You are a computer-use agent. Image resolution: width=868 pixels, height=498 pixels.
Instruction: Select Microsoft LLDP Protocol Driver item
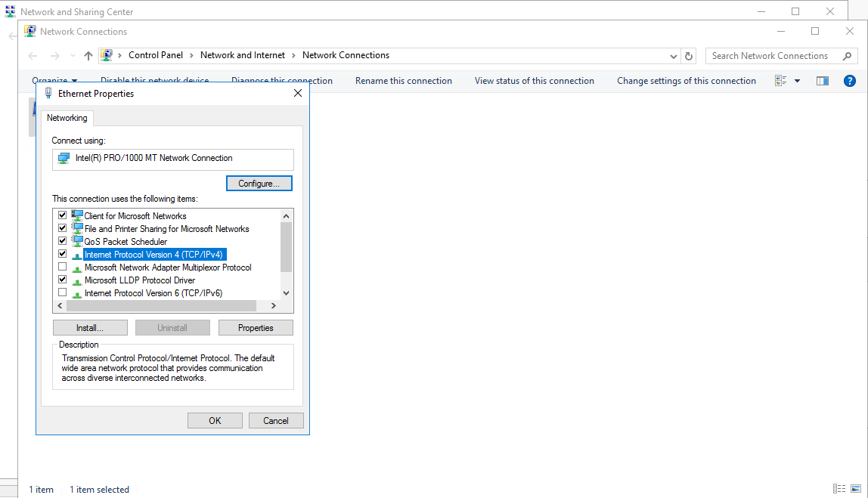pos(139,280)
